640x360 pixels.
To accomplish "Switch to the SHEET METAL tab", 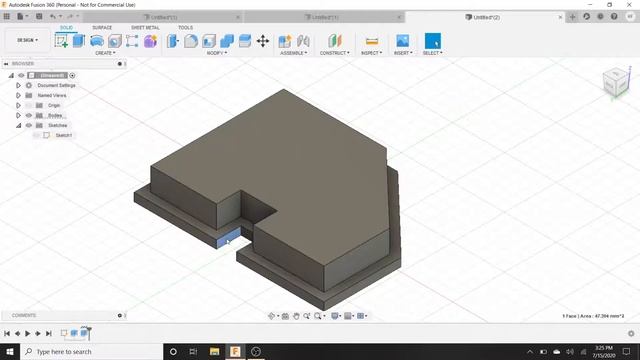I will coord(145,28).
